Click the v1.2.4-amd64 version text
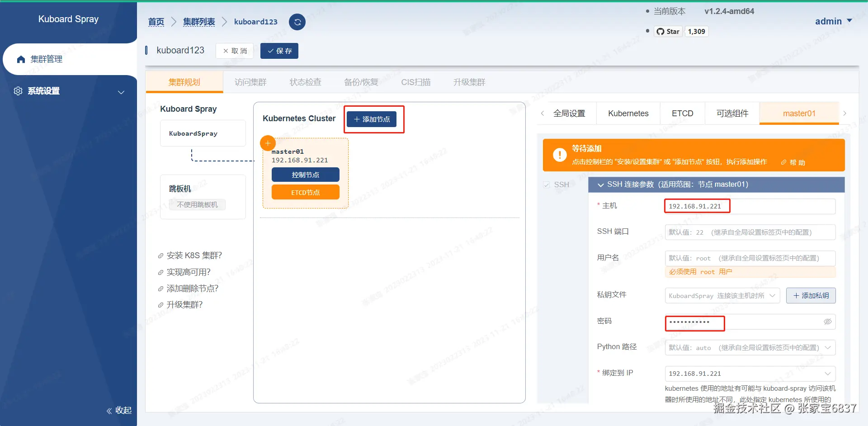 pos(729,11)
